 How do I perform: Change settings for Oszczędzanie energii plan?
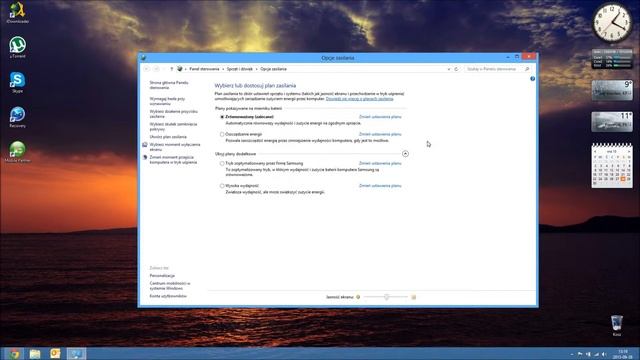[x=380, y=134]
